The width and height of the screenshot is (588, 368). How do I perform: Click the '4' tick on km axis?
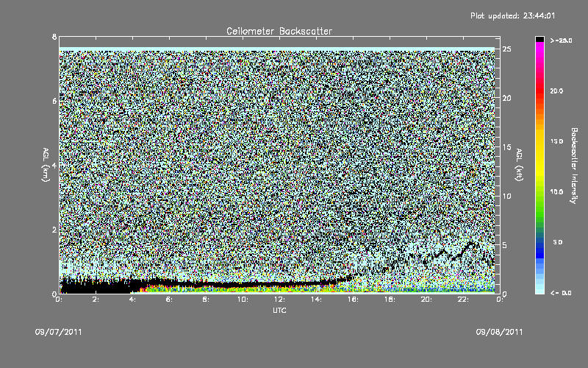pos(54,165)
